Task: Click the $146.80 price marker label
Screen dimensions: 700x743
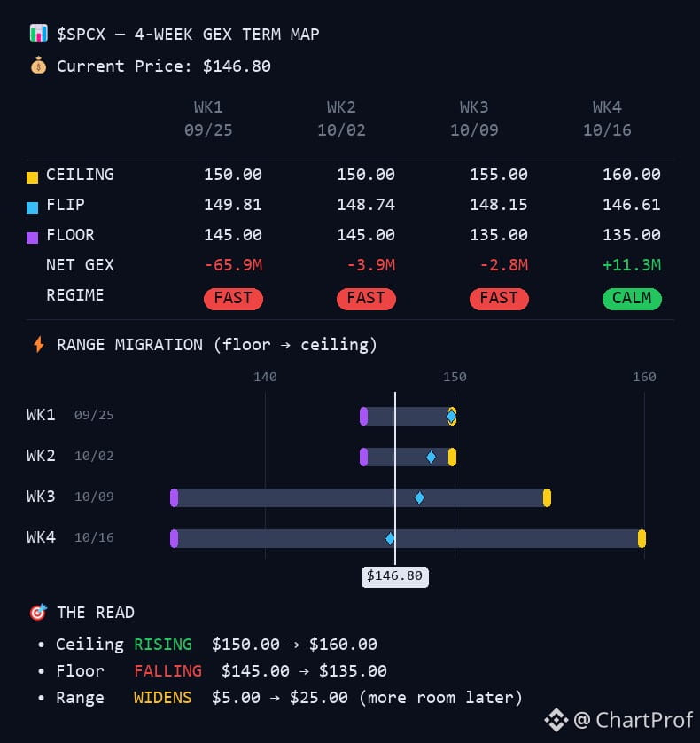Action: [x=395, y=576]
